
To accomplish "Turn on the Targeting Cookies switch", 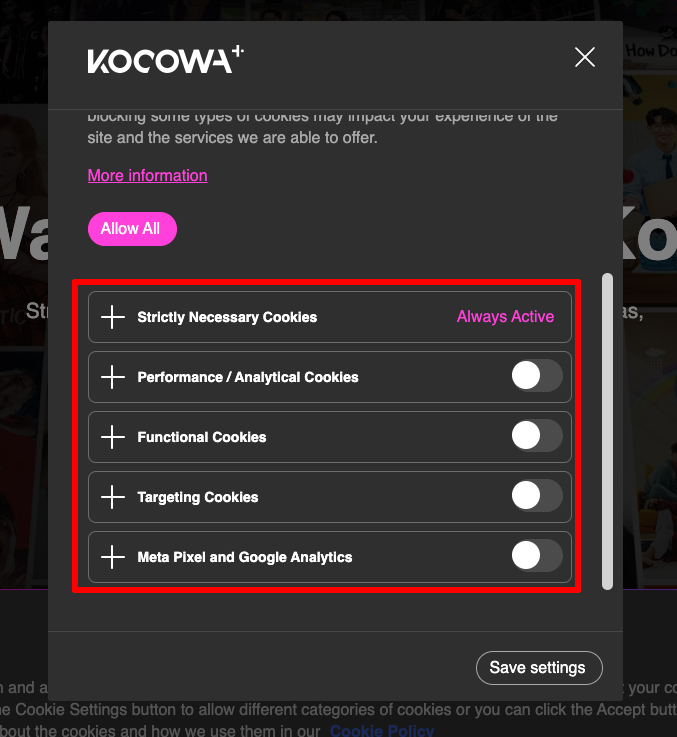I will click(537, 495).
